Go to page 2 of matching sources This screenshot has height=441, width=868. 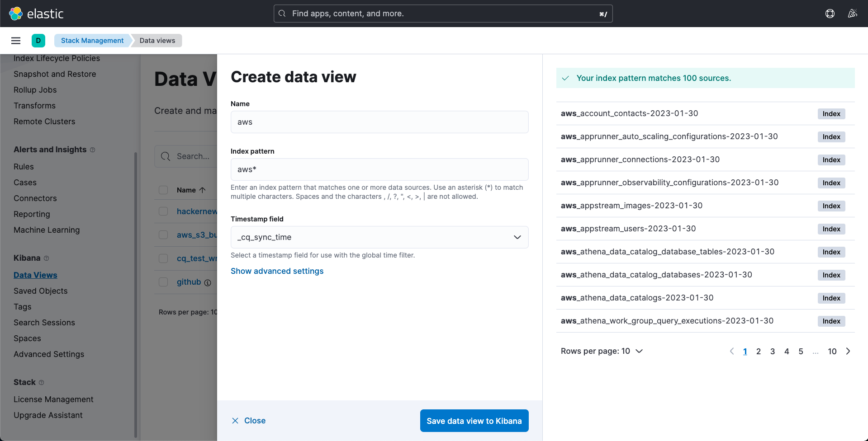tap(759, 351)
